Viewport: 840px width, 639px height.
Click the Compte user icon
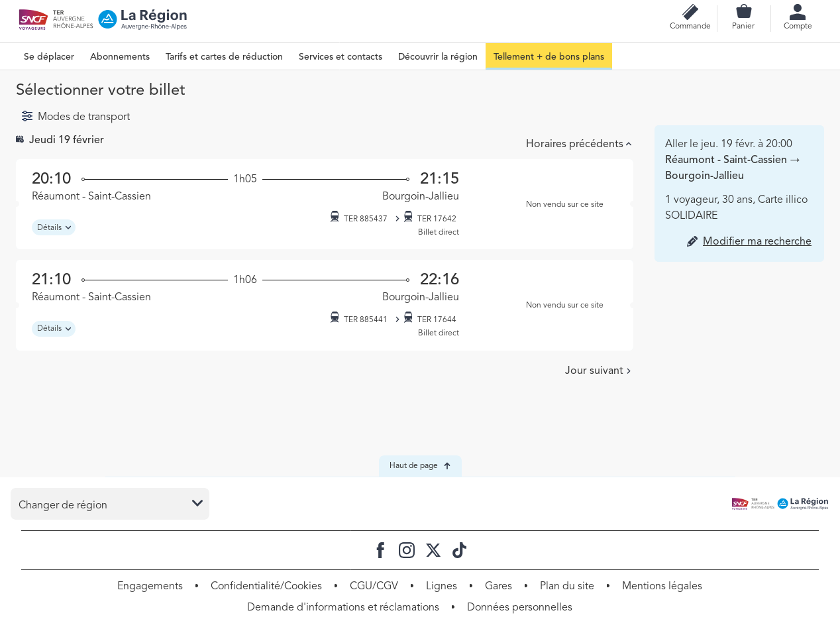tap(797, 12)
